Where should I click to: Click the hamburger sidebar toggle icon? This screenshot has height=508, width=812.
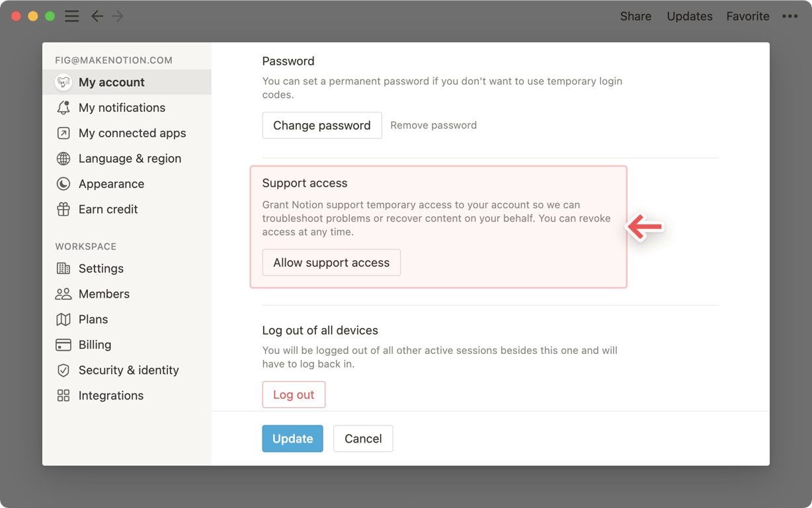[x=72, y=17]
